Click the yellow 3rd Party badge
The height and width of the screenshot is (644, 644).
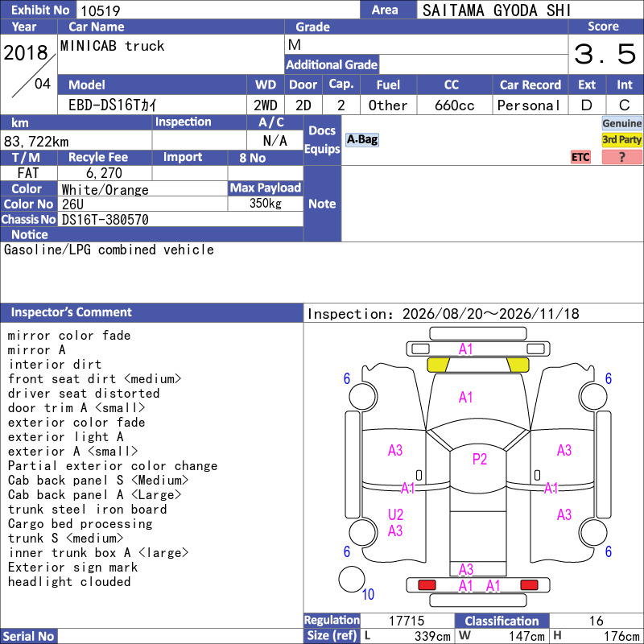click(621, 139)
